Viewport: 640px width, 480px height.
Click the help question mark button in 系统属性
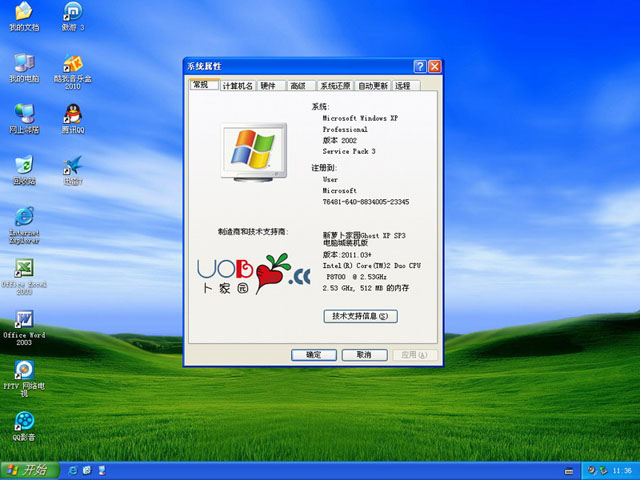[420, 67]
